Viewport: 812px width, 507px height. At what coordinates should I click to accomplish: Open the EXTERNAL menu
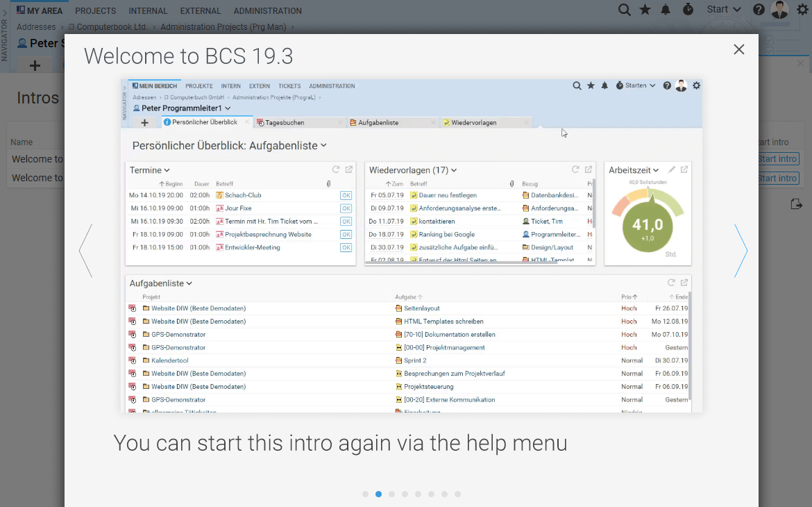point(201,11)
